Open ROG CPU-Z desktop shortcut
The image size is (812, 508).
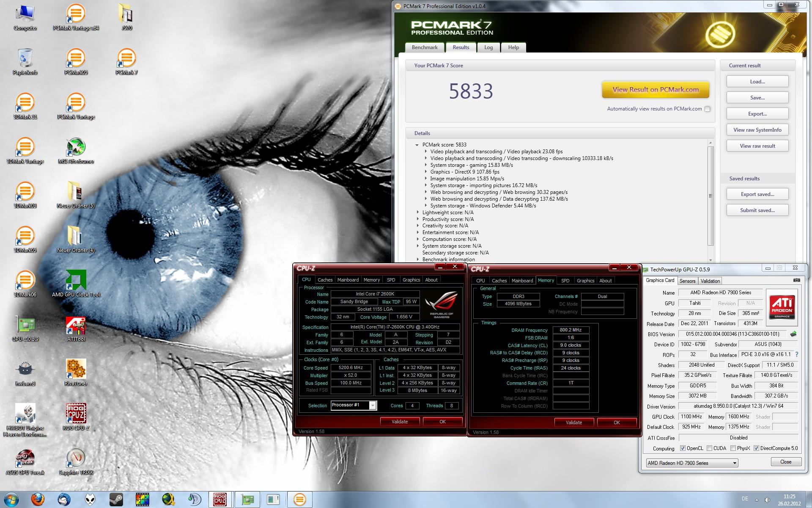[x=76, y=418]
